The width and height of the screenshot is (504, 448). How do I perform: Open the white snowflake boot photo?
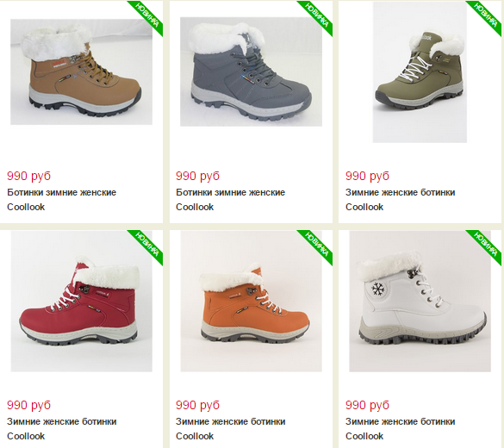pos(420,302)
